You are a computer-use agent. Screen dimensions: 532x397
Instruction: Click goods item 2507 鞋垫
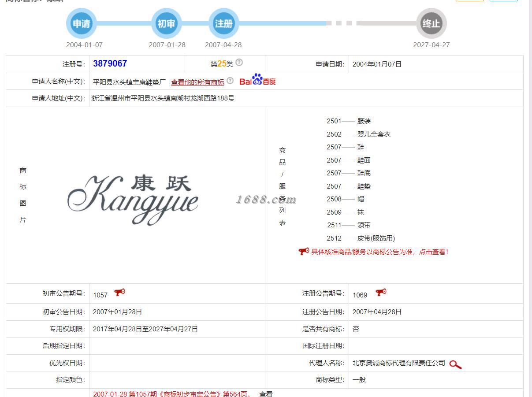coord(349,186)
